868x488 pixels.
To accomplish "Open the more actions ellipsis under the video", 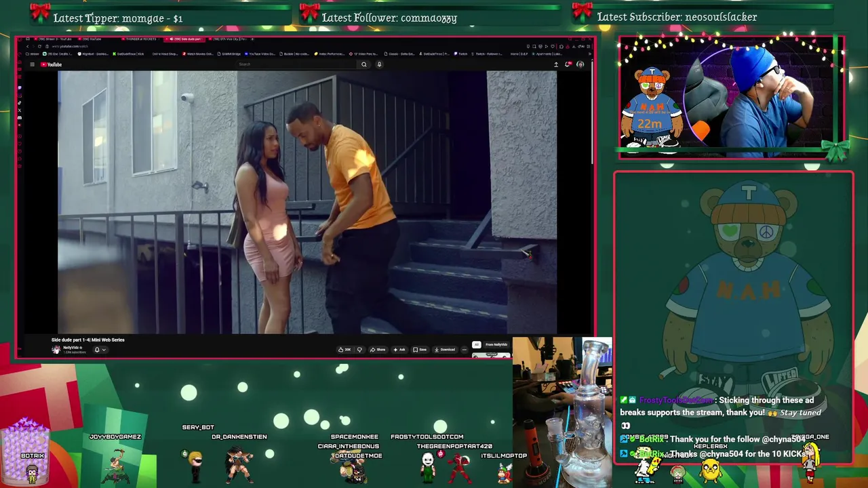I will [465, 350].
